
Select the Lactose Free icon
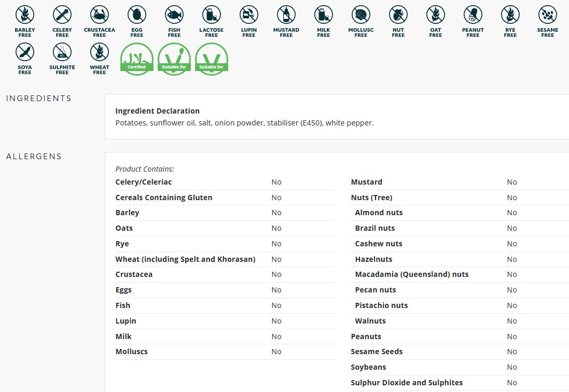click(212, 15)
